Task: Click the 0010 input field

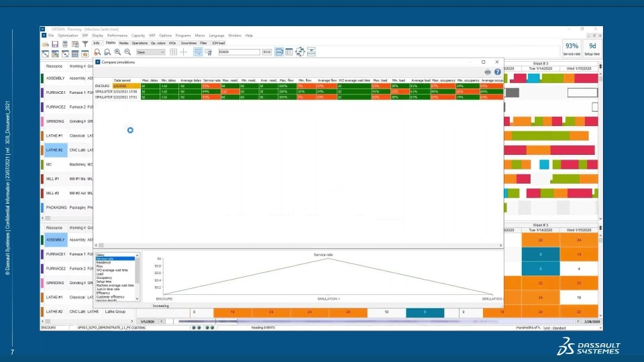Action: (x=267, y=52)
